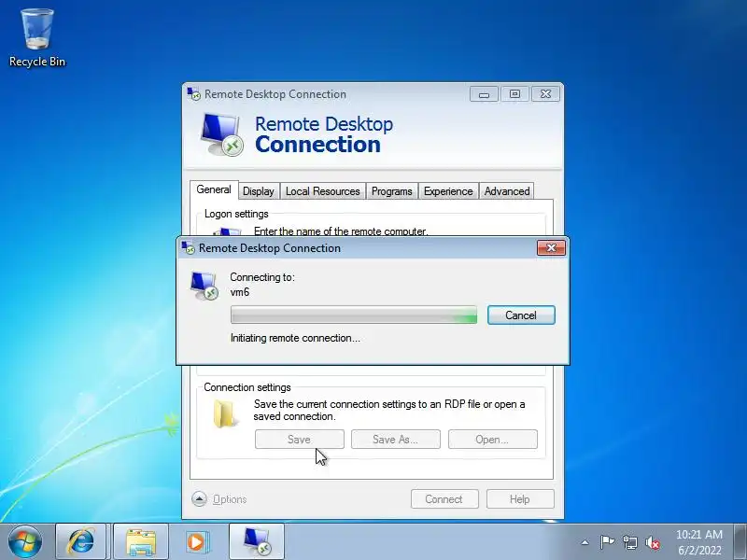This screenshot has height=560, width=747.
Task: Open the Action Center flag icon
Action: click(x=607, y=542)
